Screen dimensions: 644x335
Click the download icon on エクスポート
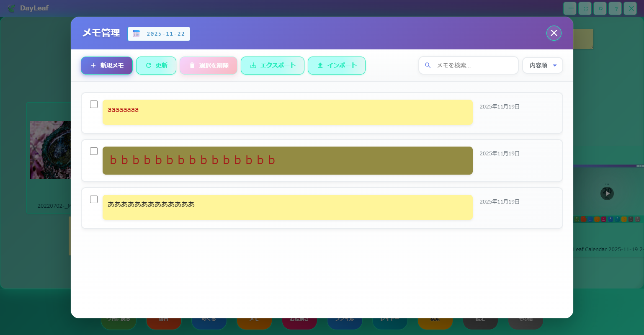point(253,65)
